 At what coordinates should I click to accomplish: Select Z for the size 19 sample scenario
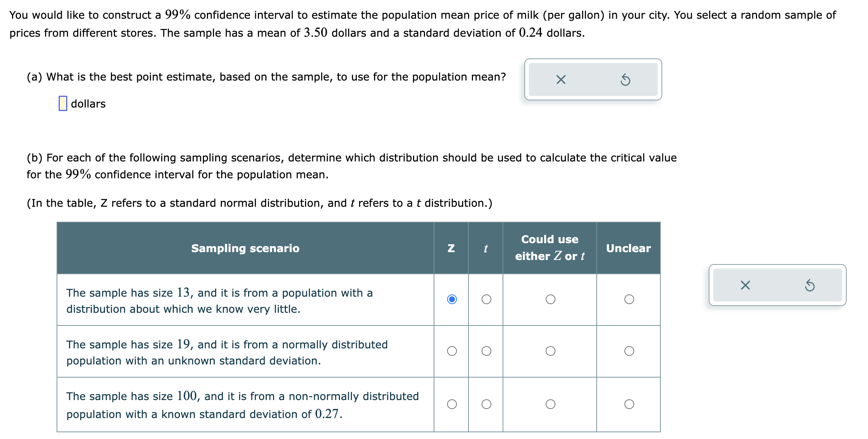click(452, 351)
